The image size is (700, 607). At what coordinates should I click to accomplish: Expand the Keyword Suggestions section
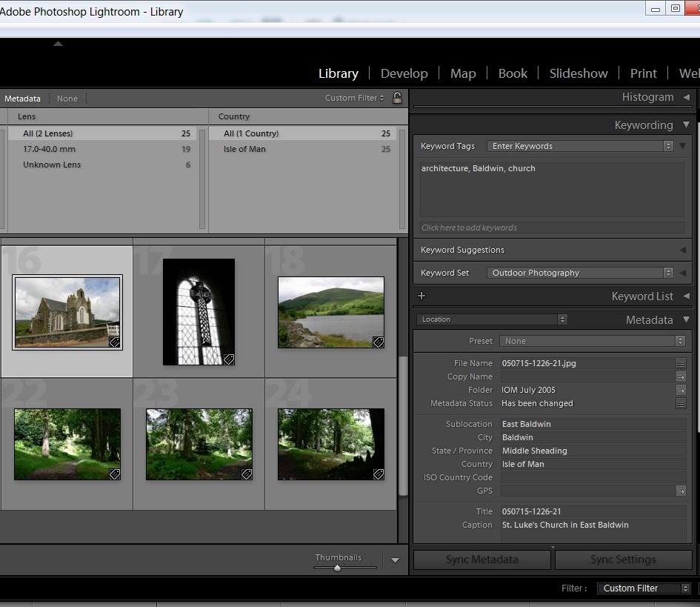tap(683, 251)
